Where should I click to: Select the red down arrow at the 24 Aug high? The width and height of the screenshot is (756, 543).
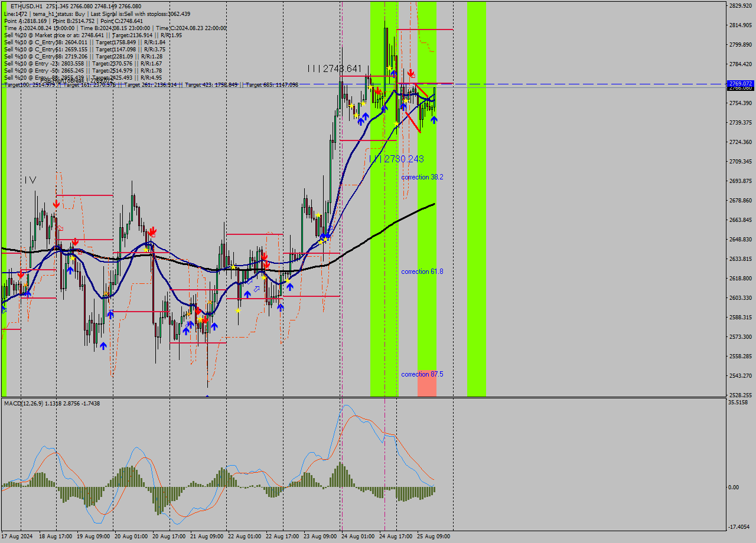pyautogui.click(x=411, y=73)
